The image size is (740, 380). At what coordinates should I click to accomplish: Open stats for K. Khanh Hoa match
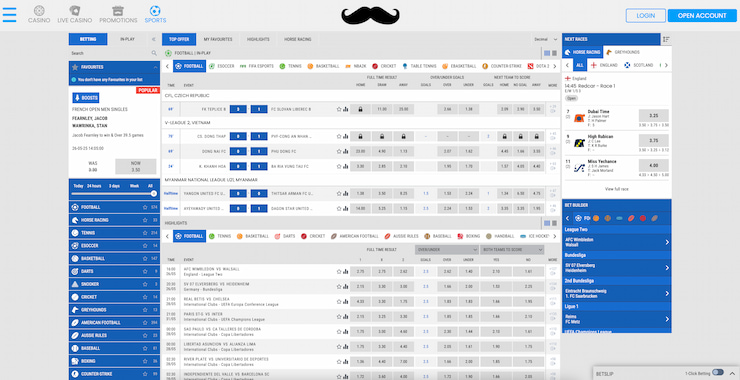345,166
